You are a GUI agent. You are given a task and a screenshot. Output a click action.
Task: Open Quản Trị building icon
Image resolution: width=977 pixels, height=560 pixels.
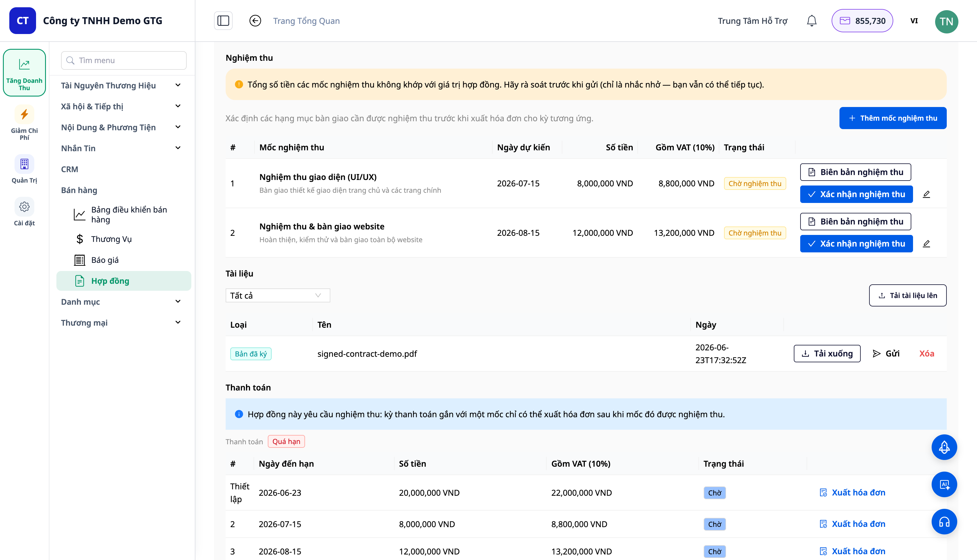[x=24, y=164]
